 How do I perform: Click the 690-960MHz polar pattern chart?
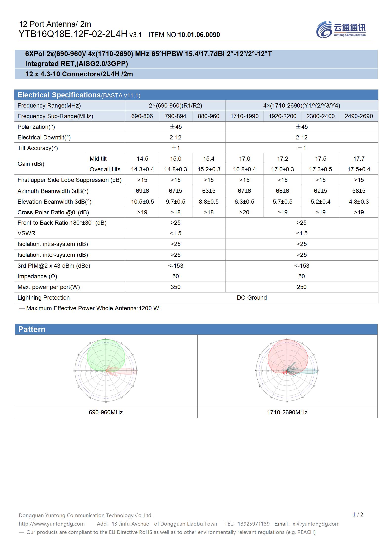(x=106, y=370)
